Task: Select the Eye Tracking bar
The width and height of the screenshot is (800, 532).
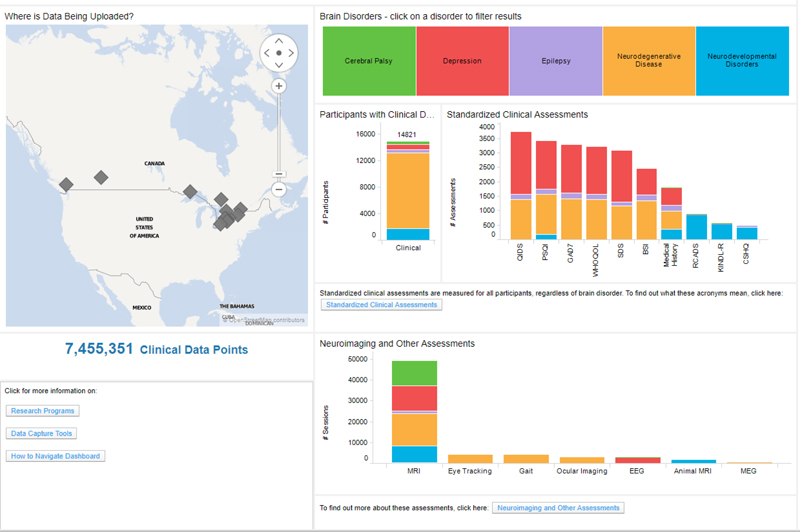Action: pyautogui.click(x=470, y=459)
